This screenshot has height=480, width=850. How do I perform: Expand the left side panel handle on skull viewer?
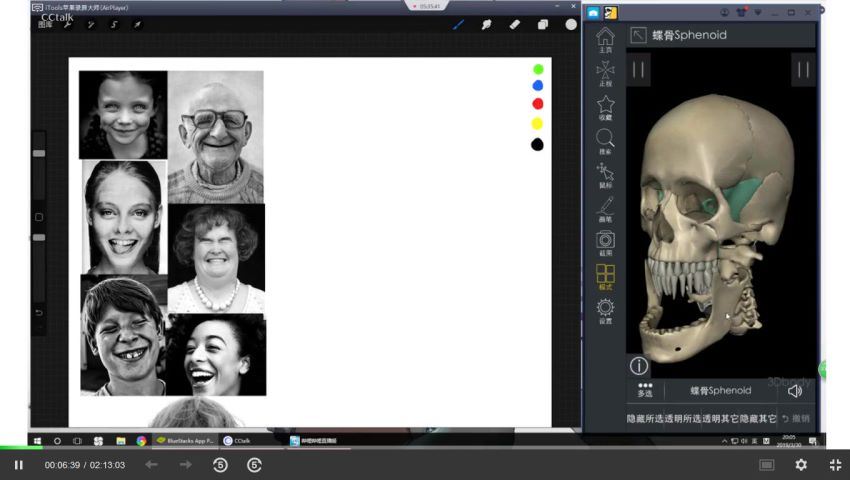(x=638, y=69)
